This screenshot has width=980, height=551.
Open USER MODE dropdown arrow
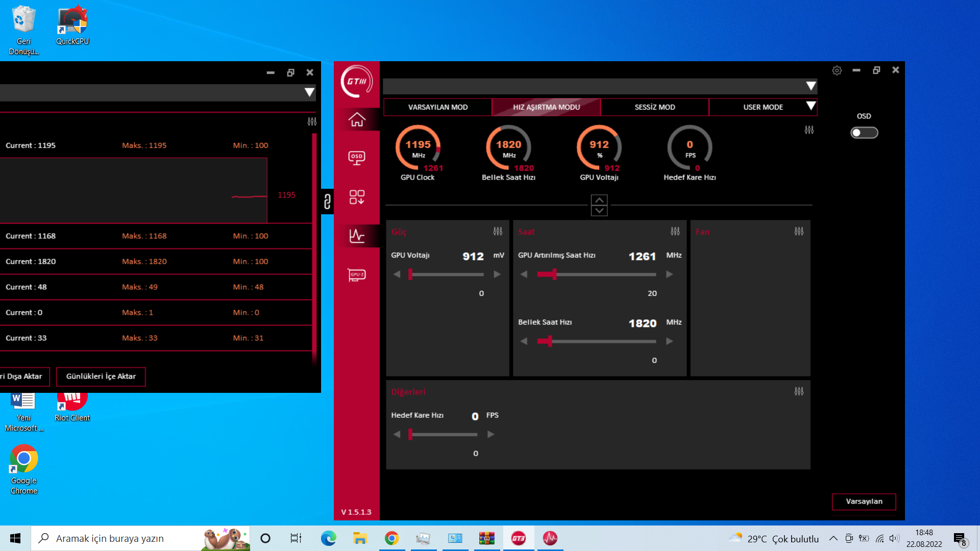pos(811,106)
